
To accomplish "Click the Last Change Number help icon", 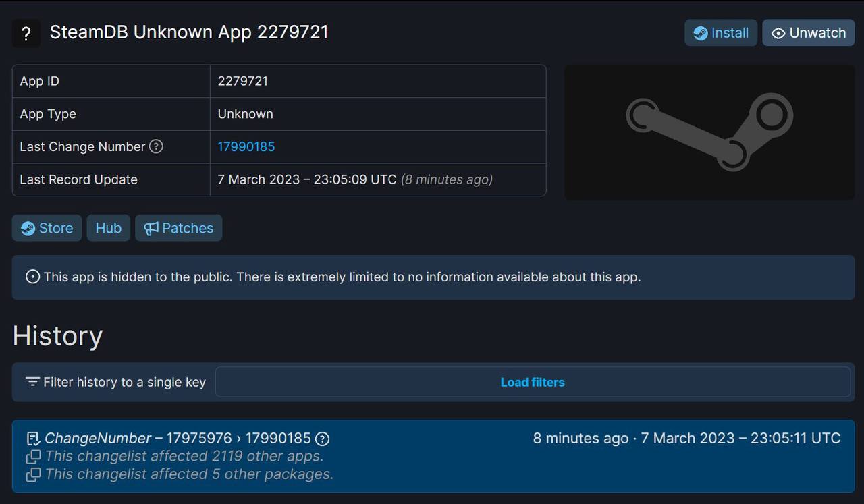I will (156, 146).
